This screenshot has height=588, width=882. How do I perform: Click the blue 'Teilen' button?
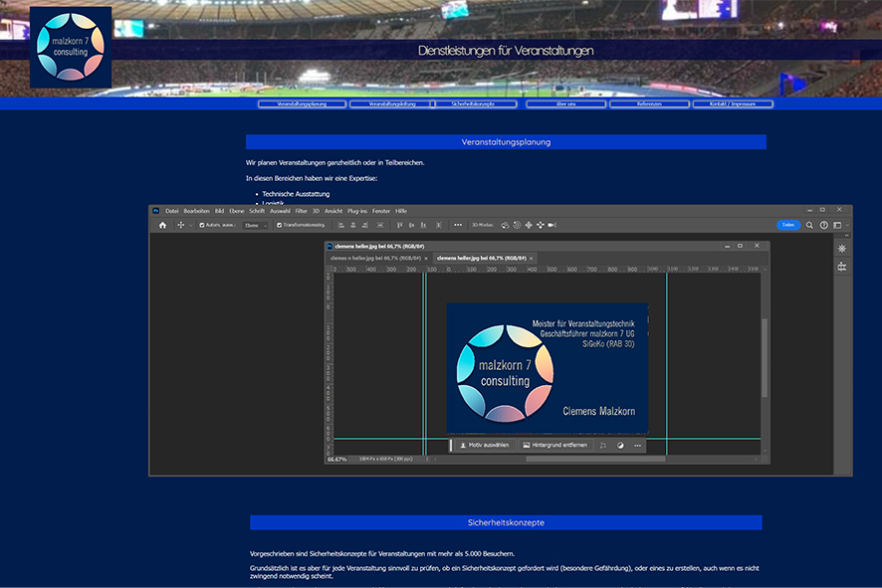[788, 225]
